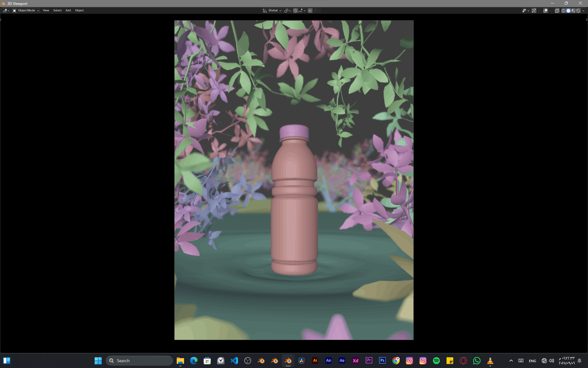The image size is (588, 368).
Task: Open the viewport shading options dropdown
Action: [x=583, y=10]
